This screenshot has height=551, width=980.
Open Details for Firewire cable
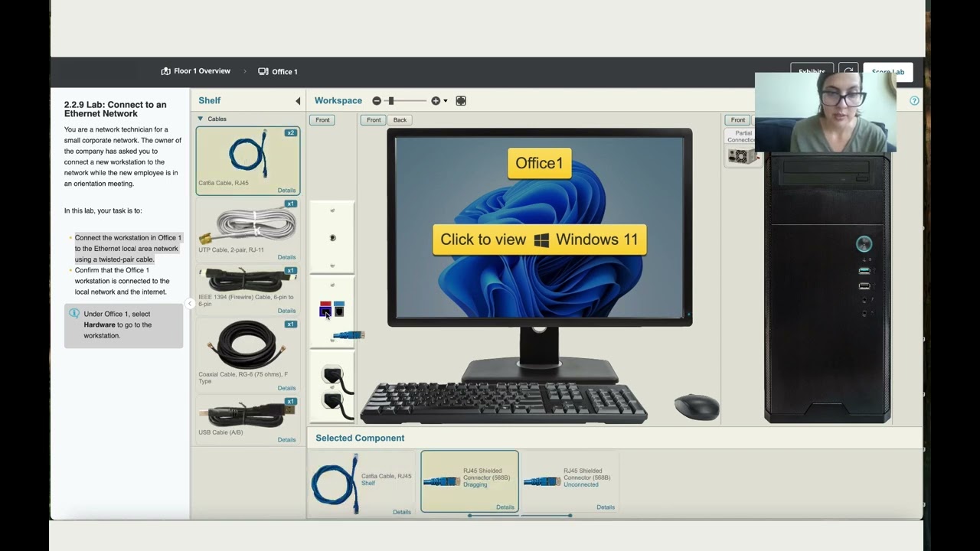286,311
